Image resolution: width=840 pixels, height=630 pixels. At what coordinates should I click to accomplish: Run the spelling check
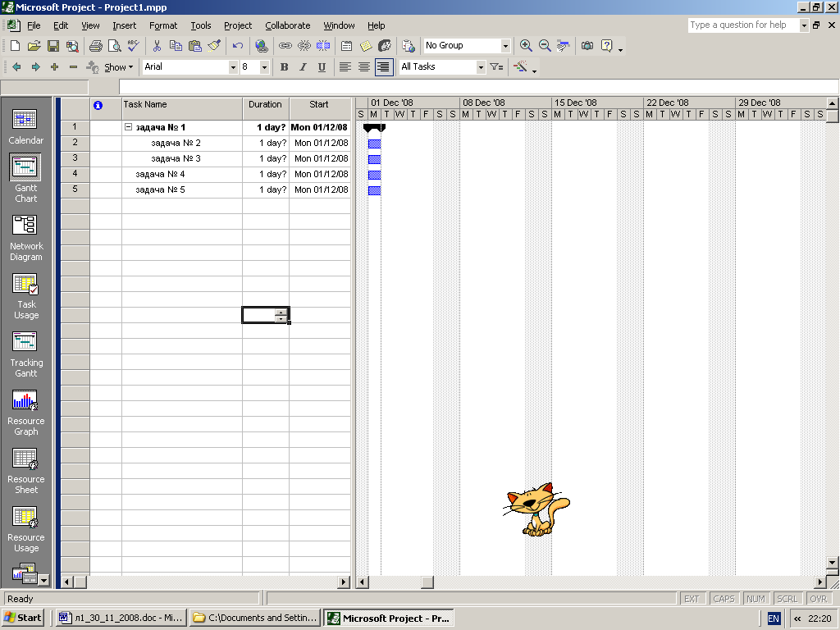click(134, 46)
